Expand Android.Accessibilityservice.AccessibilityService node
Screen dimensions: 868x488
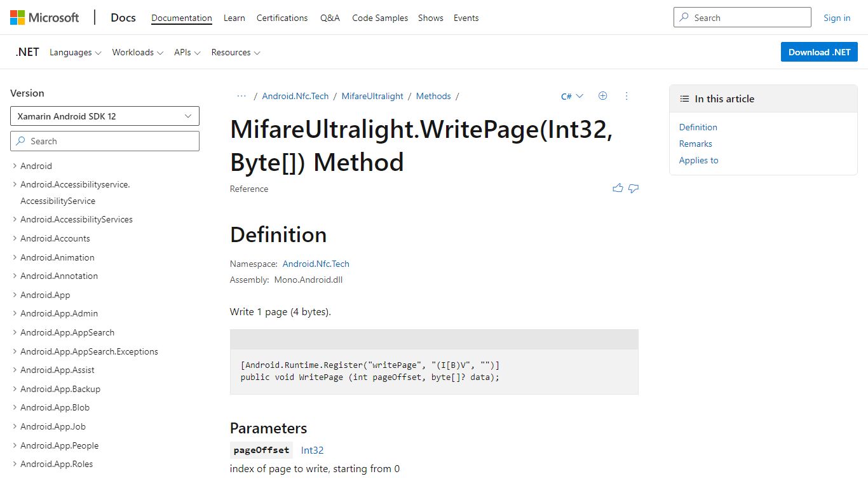coord(15,184)
